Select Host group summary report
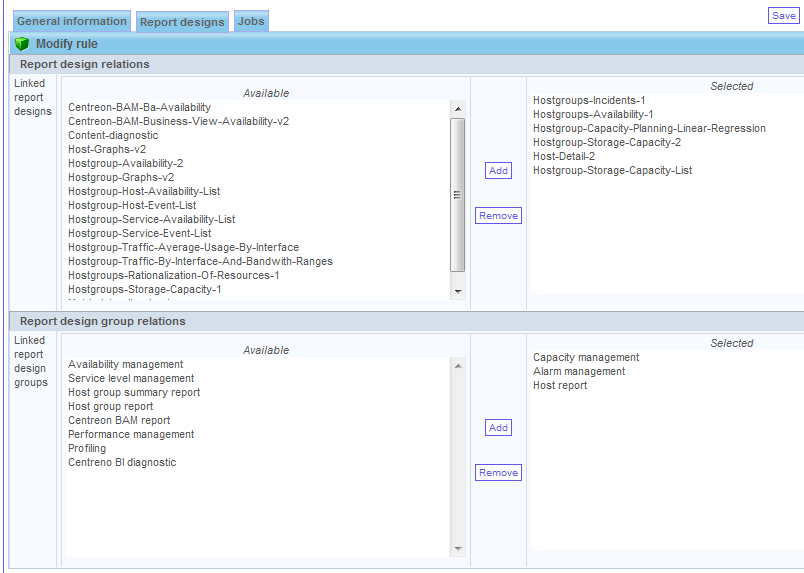 (x=134, y=392)
